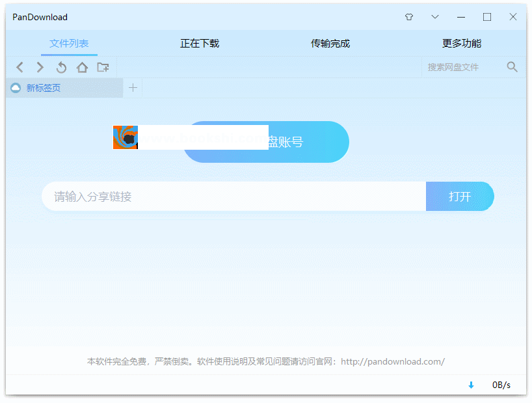Click the 0B/s speed indicator

[501, 385]
